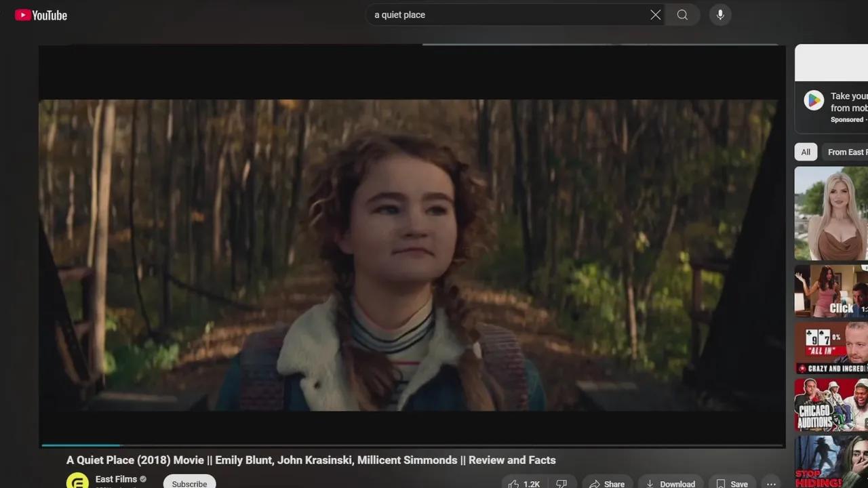Start voice search with the microphone icon
Screen dimensions: 868x488
[720, 15]
